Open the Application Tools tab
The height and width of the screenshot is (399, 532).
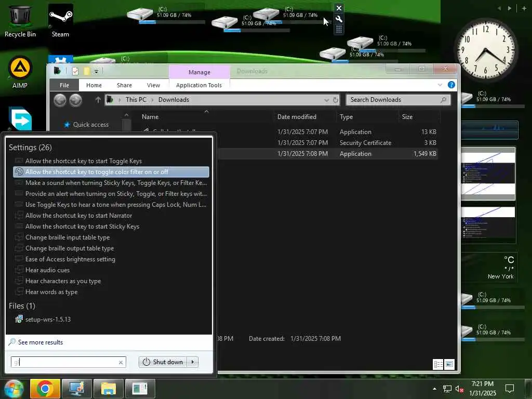pos(199,85)
